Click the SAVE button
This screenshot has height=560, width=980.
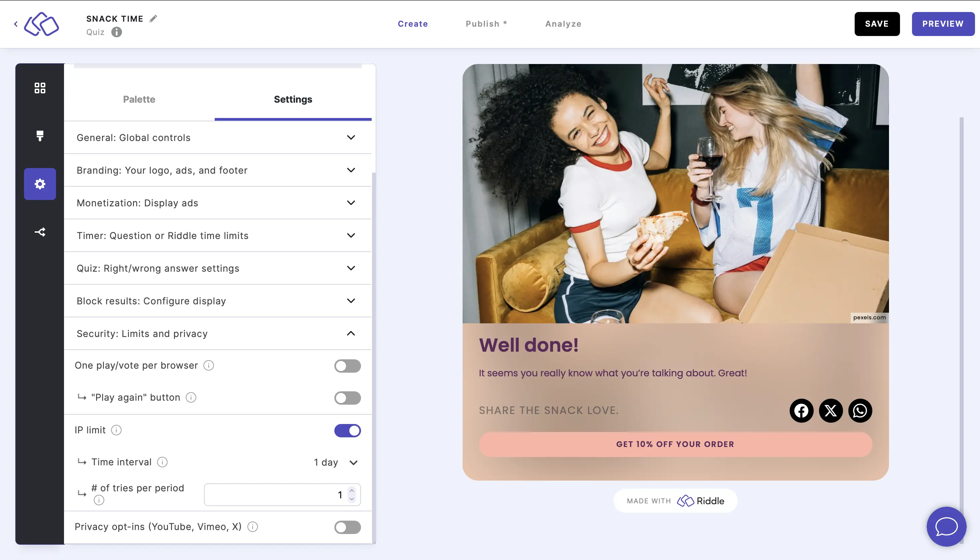coord(877,24)
